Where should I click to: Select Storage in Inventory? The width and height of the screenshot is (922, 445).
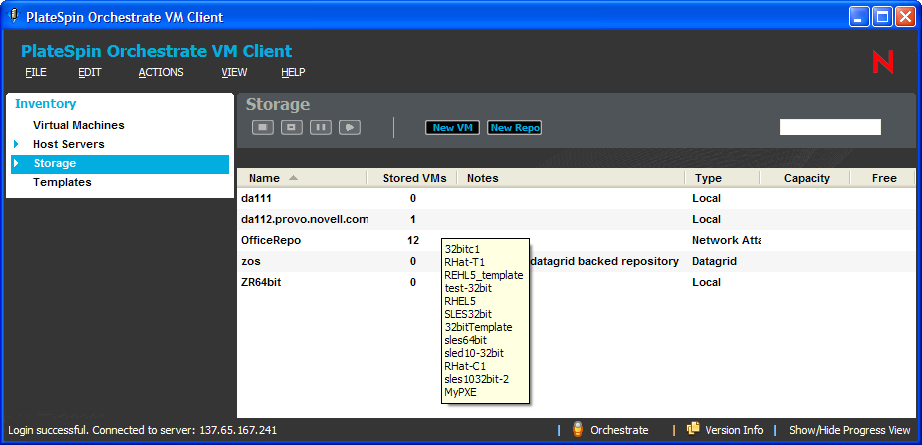click(x=120, y=163)
